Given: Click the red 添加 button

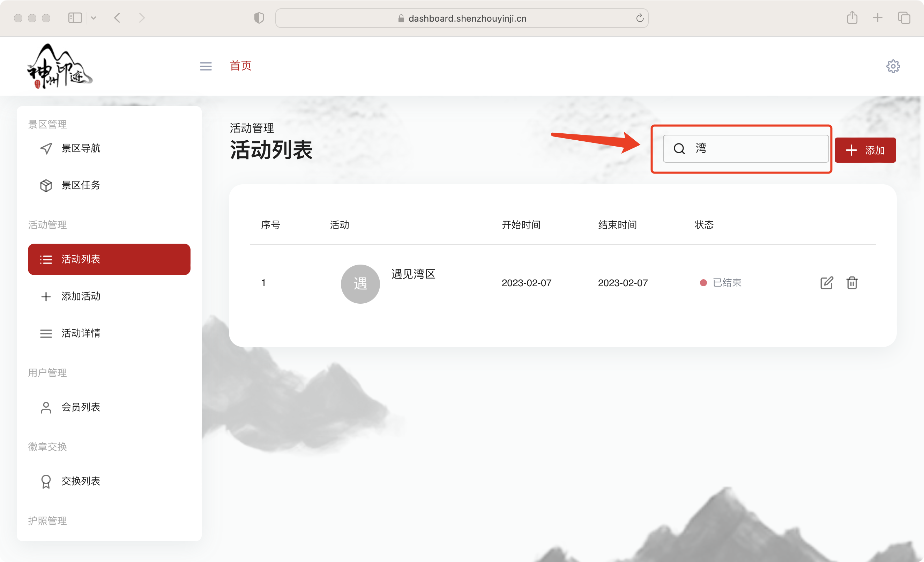Looking at the screenshot, I should pos(865,150).
